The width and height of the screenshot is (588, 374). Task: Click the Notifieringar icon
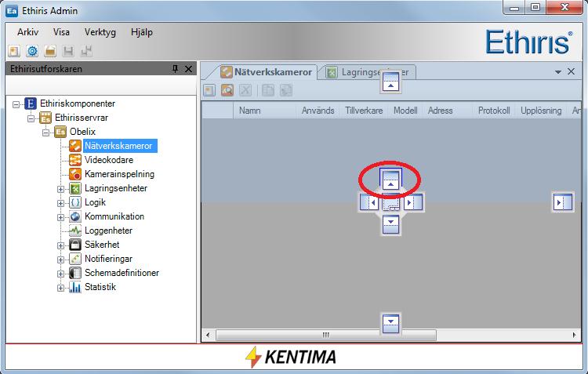(75, 259)
